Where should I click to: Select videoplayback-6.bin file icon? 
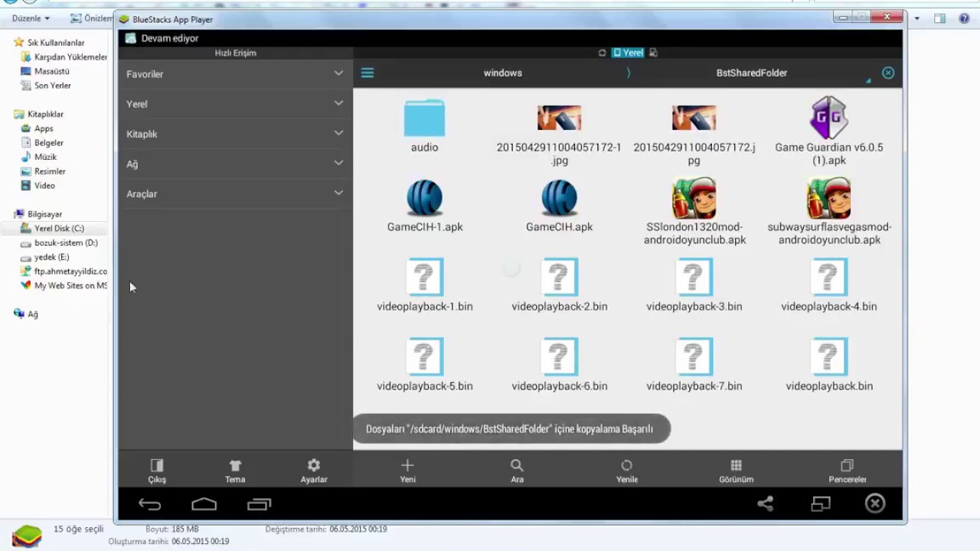559,357
